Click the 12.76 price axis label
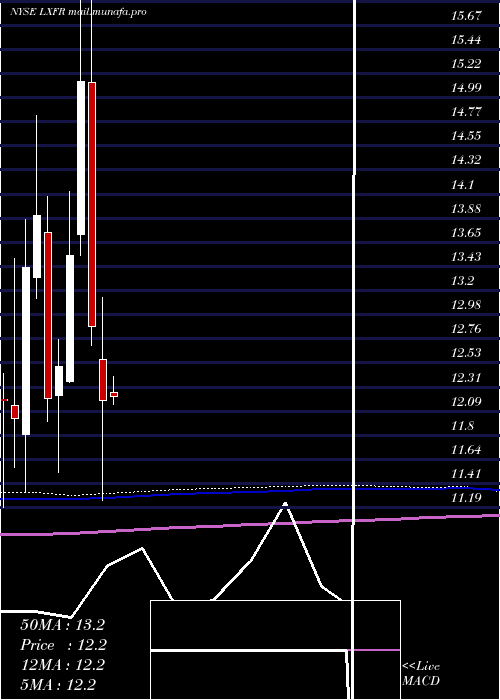 point(466,329)
